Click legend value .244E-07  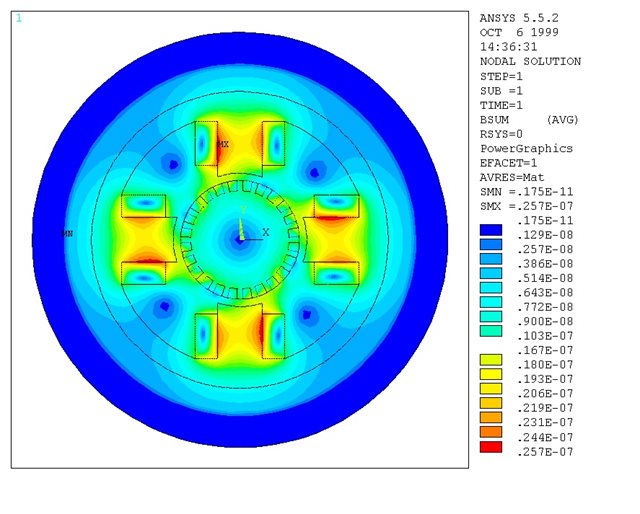click(x=545, y=437)
